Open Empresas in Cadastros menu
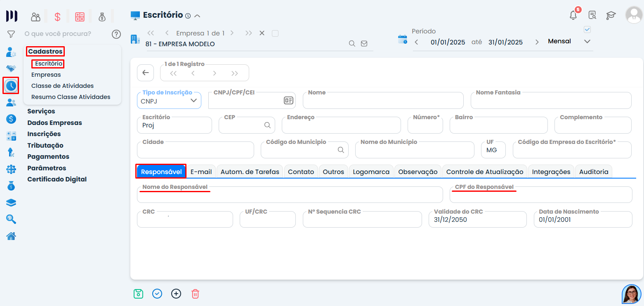This screenshot has height=306, width=644. tap(46, 75)
